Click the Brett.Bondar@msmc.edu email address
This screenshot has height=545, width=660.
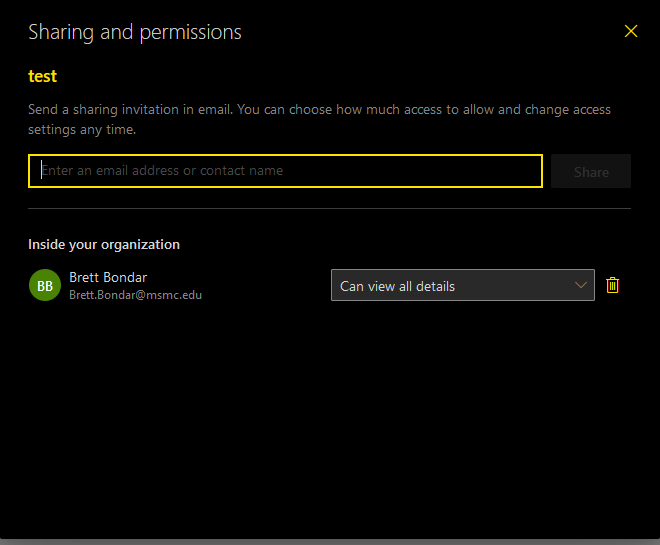[x=135, y=295]
